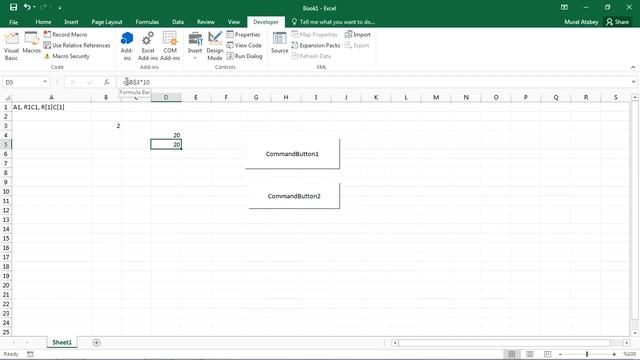Click the Insert Function fx button
Screen dimensions: 640x360
point(107,82)
